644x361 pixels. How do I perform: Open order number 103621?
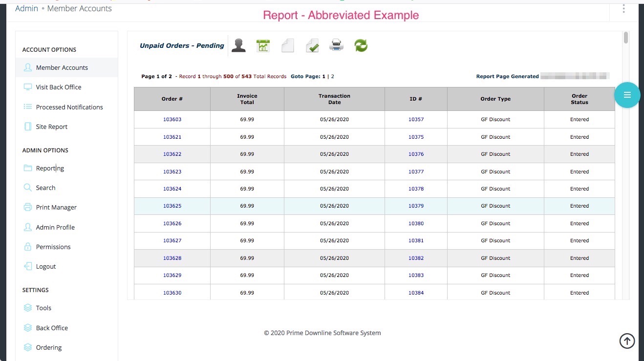point(172,137)
